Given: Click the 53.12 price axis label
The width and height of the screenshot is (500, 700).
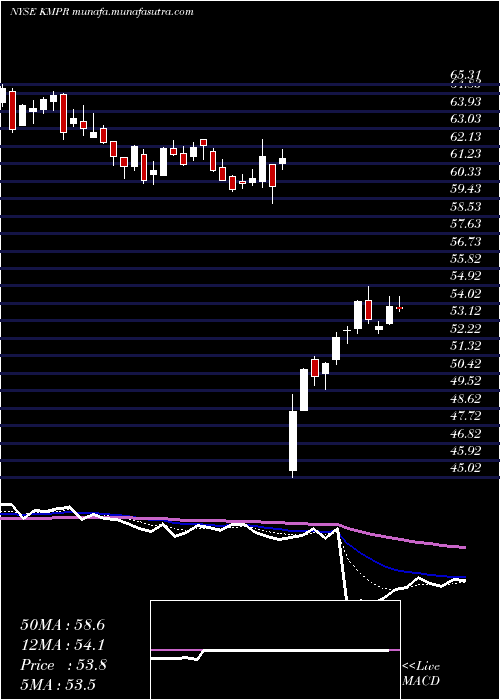Looking at the screenshot, I should [465, 311].
